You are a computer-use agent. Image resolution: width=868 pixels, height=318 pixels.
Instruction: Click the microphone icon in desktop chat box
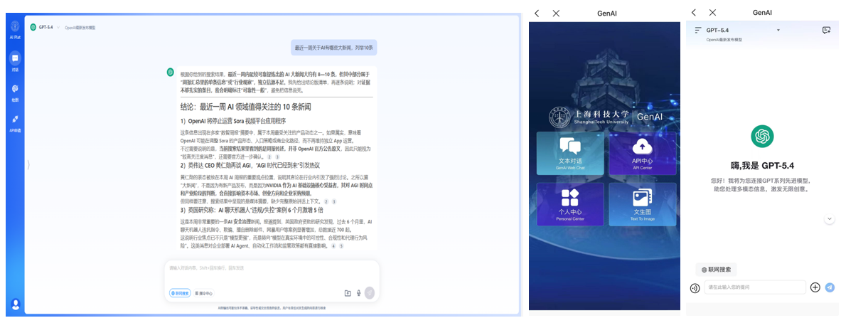pyautogui.click(x=359, y=293)
